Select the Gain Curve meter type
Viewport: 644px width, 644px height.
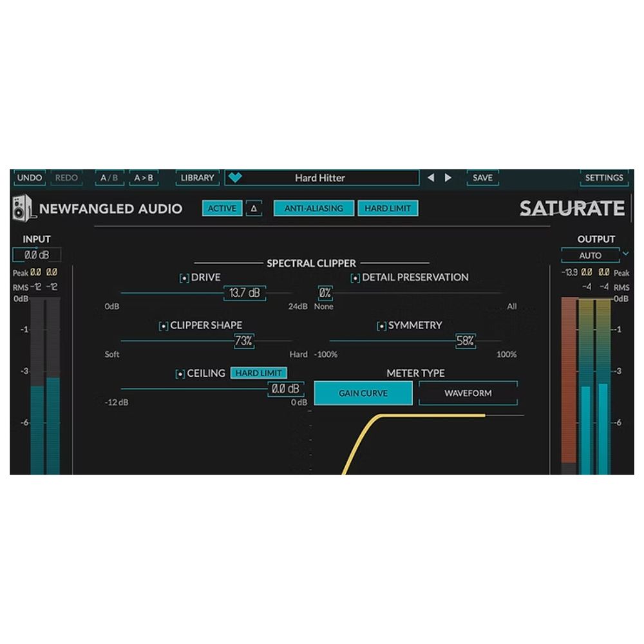click(363, 393)
